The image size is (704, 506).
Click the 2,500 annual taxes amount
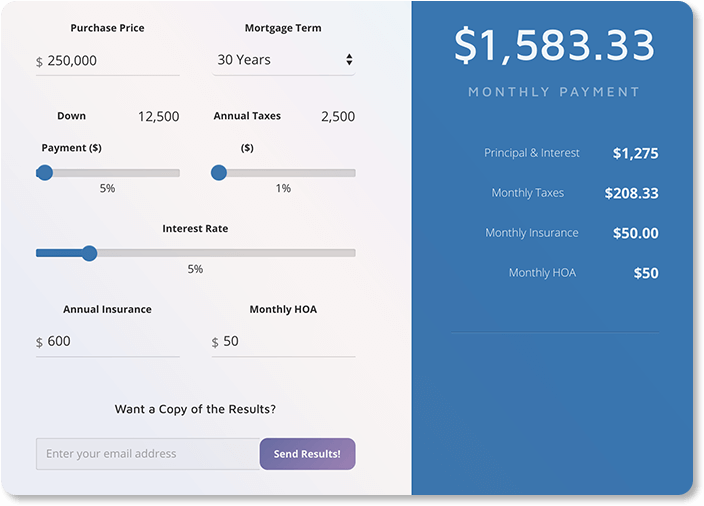(337, 117)
